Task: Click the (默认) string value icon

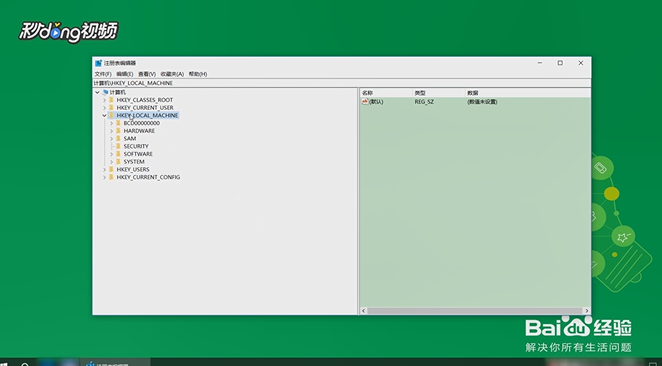Action: click(365, 102)
